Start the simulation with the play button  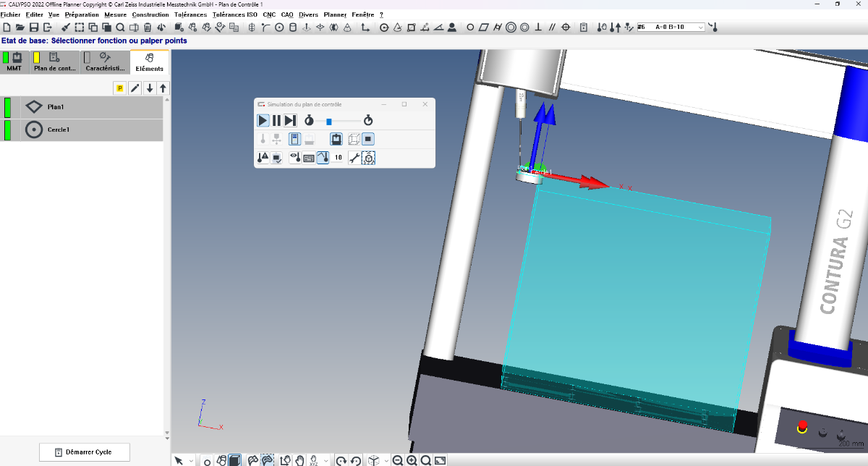click(x=263, y=121)
